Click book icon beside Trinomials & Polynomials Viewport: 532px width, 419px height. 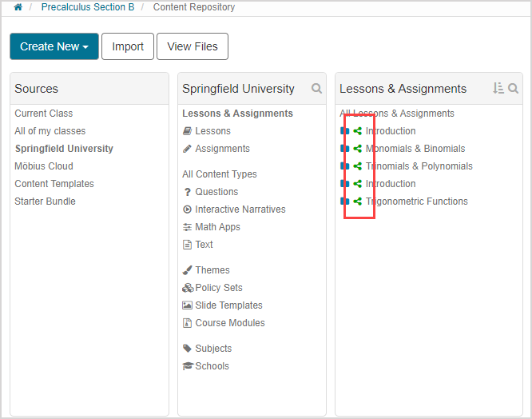[345, 166]
